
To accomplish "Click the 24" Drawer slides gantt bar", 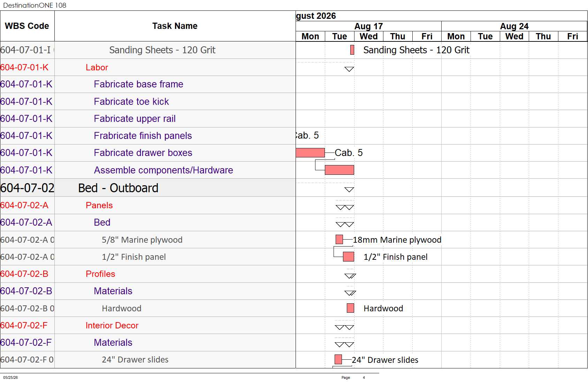I will [338, 359].
